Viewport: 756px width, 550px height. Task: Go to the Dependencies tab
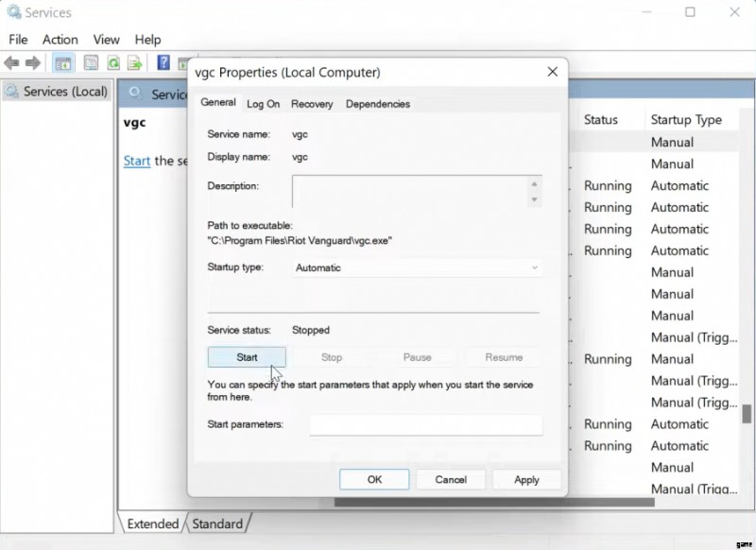(377, 104)
